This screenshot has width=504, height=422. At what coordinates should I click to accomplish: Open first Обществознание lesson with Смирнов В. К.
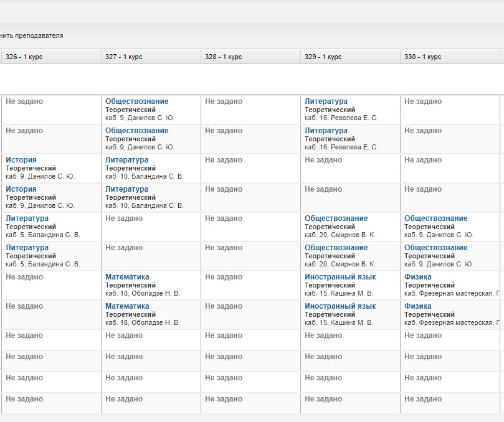pyautogui.click(x=336, y=218)
